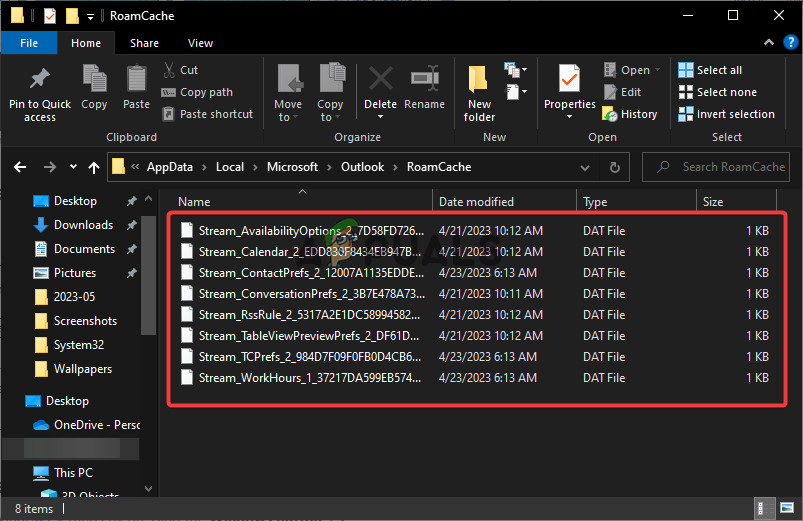Go back with the Back arrow

[x=20, y=167]
